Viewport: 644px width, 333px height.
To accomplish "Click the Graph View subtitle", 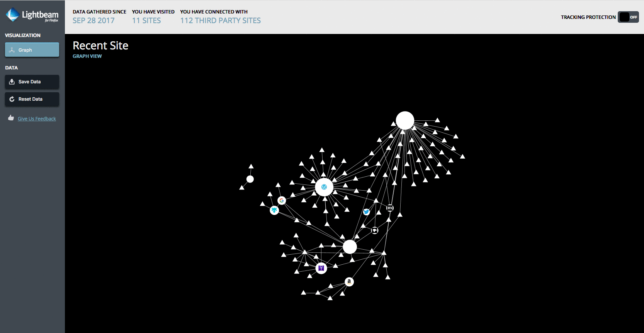I will point(87,56).
